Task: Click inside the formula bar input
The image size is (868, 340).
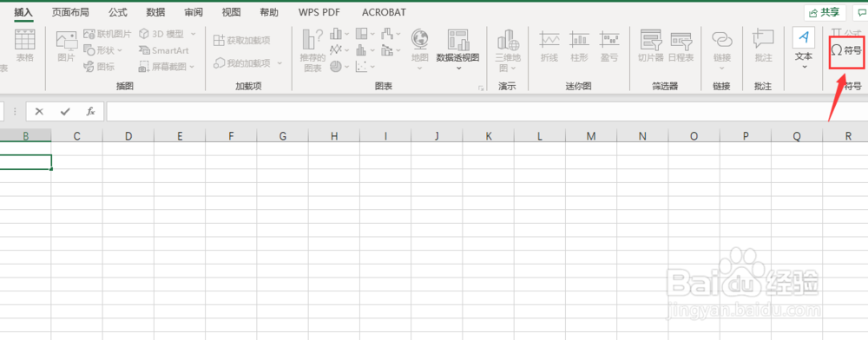Action: (487, 111)
